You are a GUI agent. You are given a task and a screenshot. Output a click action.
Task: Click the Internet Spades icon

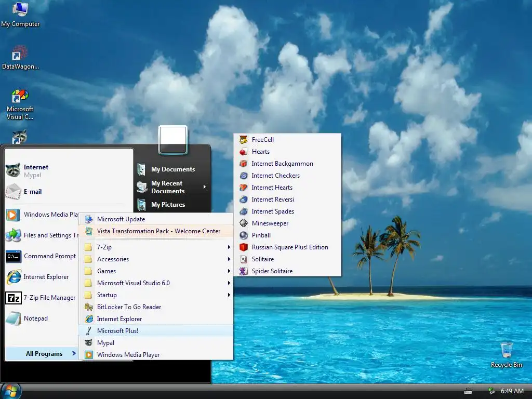coord(243,211)
